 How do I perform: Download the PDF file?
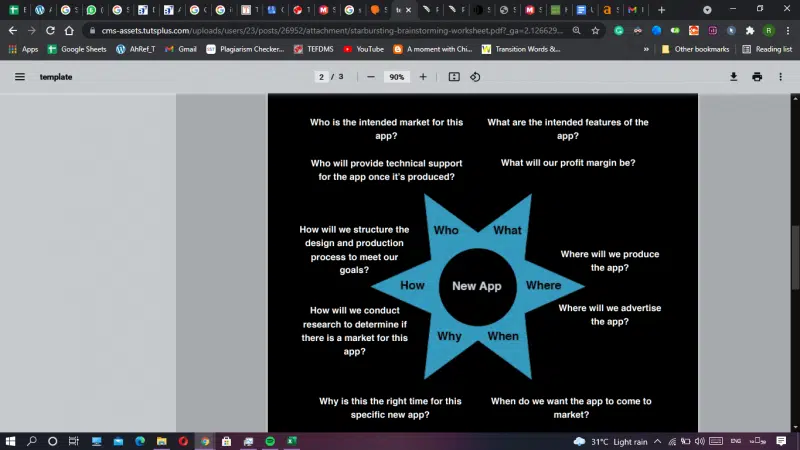[x=733, y=77]
